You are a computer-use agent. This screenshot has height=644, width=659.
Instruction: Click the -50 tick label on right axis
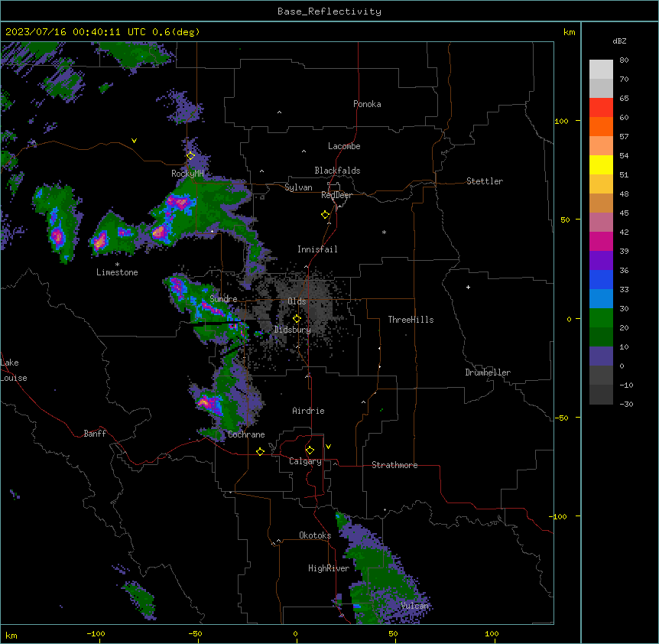[561, 418]
